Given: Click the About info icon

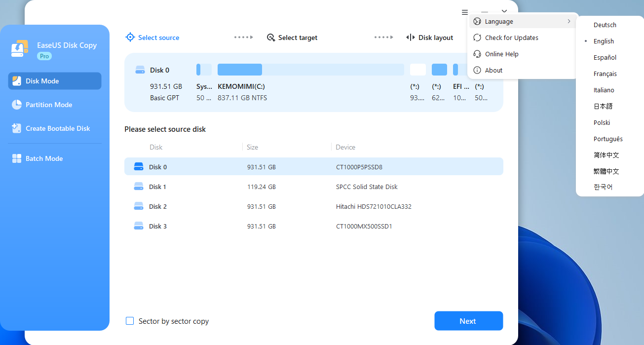Looking at the screenshot, I should pos(477,70).
